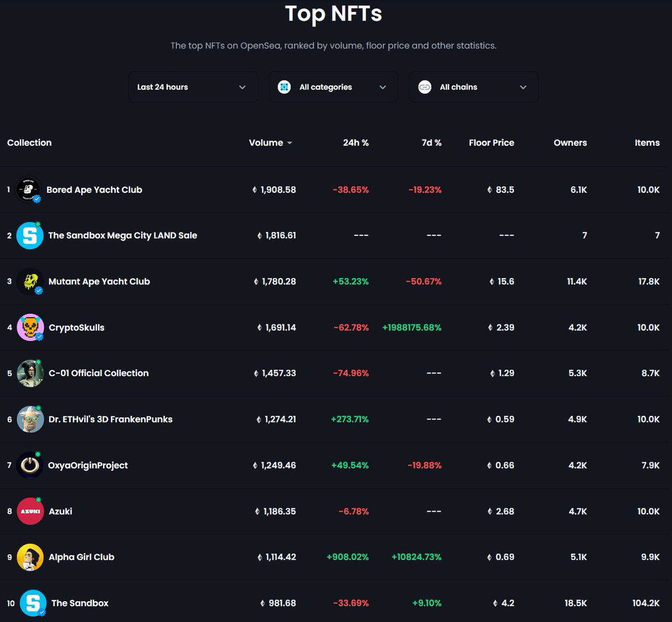The image size is (672, 622).
Task: Click Alpha Girl Club items 9.9K
Action: [650, 557]
